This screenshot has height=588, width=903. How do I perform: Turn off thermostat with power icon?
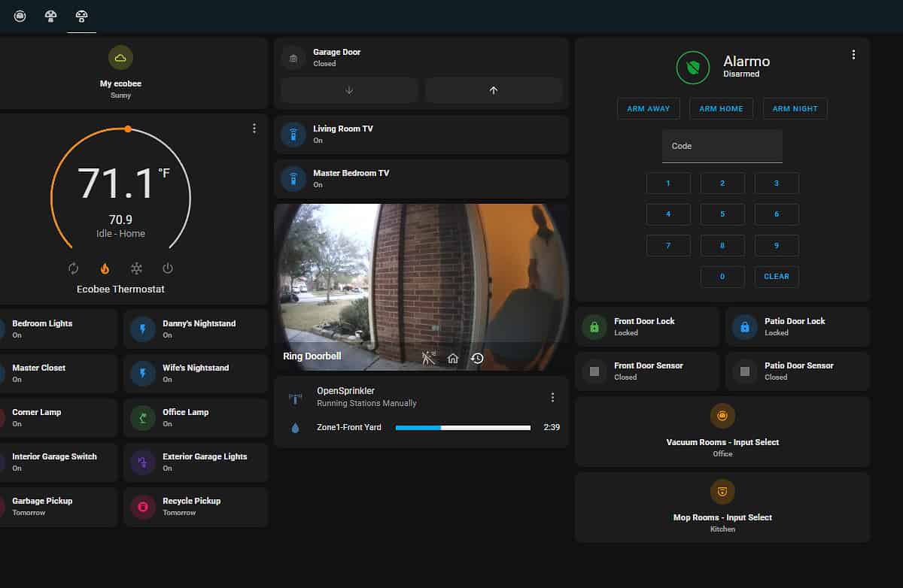click(168, 268)
